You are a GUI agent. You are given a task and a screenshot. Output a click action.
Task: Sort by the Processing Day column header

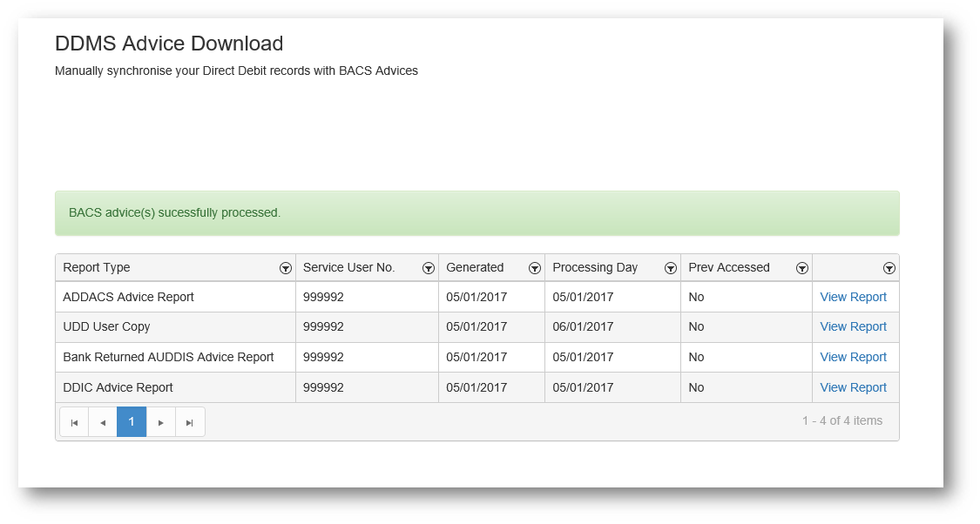(x=595, y=267)
